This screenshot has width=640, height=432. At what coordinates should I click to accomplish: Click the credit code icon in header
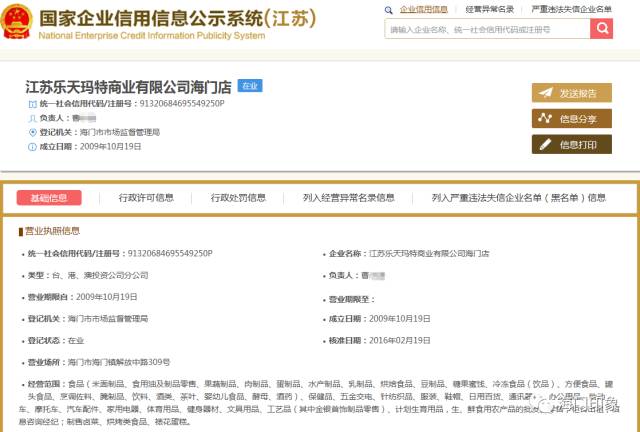[32, 104]
